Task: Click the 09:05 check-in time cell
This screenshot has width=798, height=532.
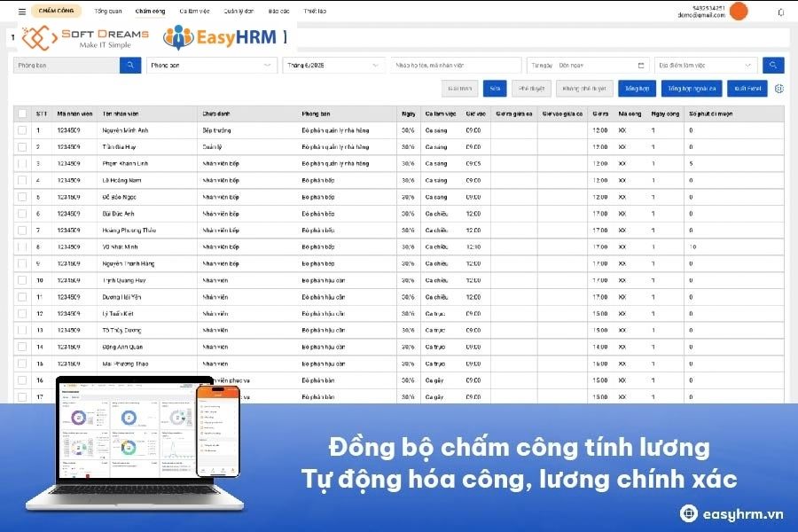Action: (473, 163)
